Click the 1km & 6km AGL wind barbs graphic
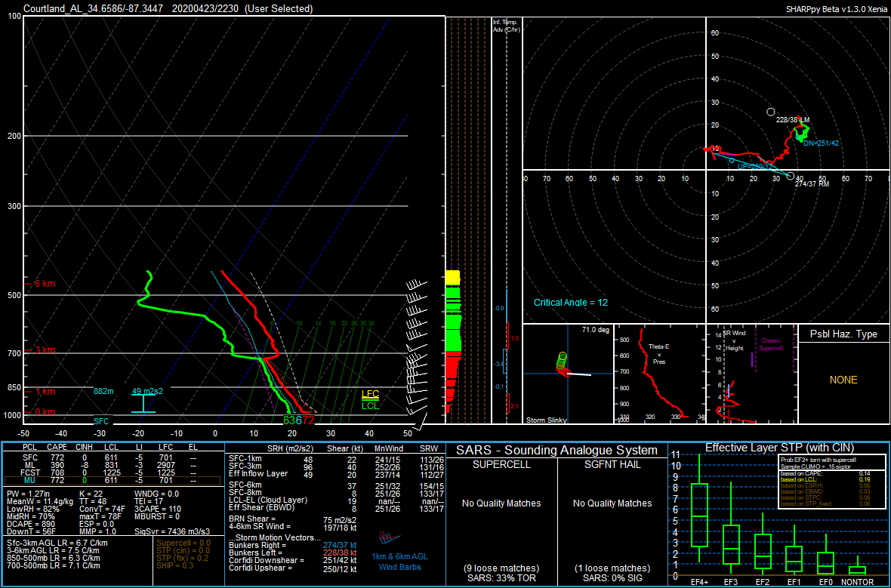 [x=390, y=537]
